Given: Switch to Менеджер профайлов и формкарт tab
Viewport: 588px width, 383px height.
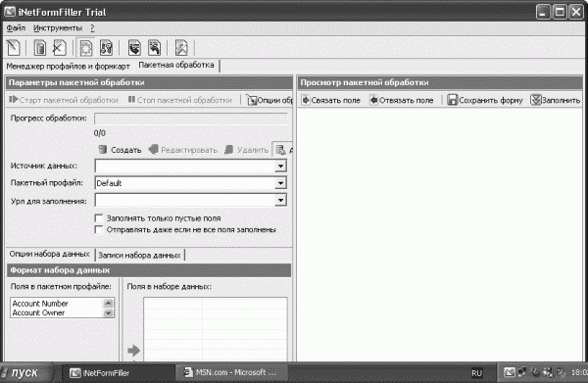Looking at the screenshot, I should pos(68,67).
